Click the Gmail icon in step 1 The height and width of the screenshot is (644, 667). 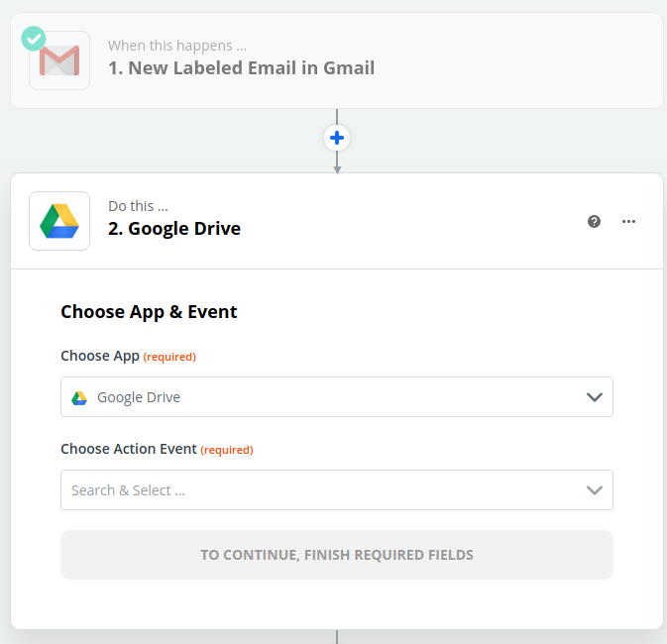tap(59, 60)
